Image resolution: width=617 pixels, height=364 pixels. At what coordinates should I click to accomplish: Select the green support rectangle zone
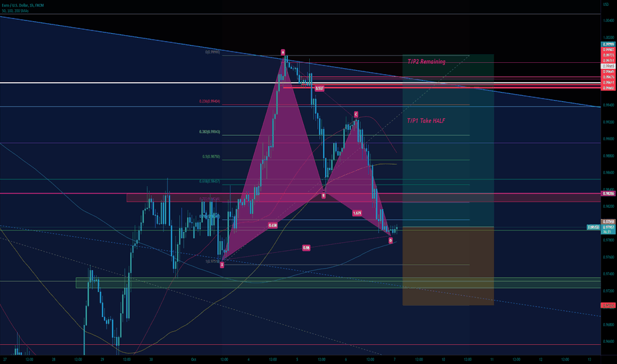tap(338, 283)
